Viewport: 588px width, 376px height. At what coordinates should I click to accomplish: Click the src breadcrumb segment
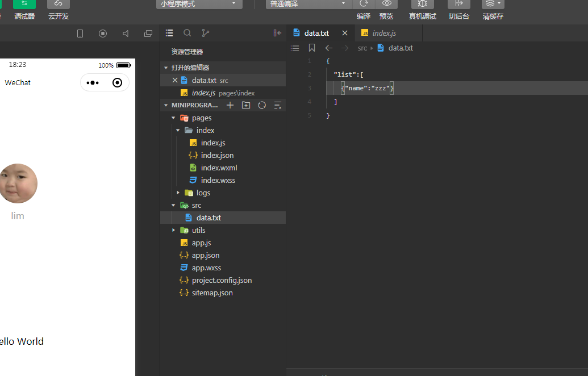click(x=362, y=48)
